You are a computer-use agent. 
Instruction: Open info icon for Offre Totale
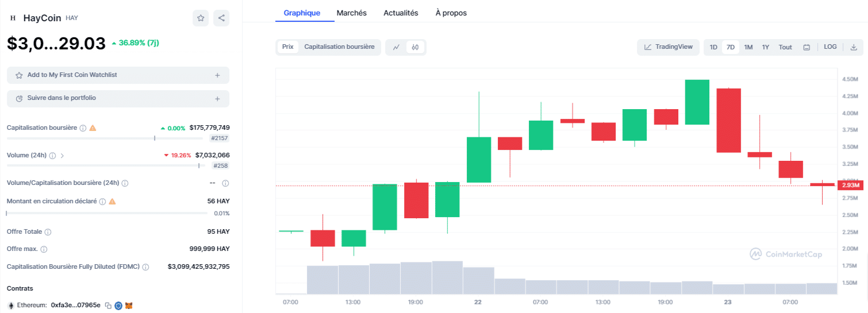[x=48, y=232]
